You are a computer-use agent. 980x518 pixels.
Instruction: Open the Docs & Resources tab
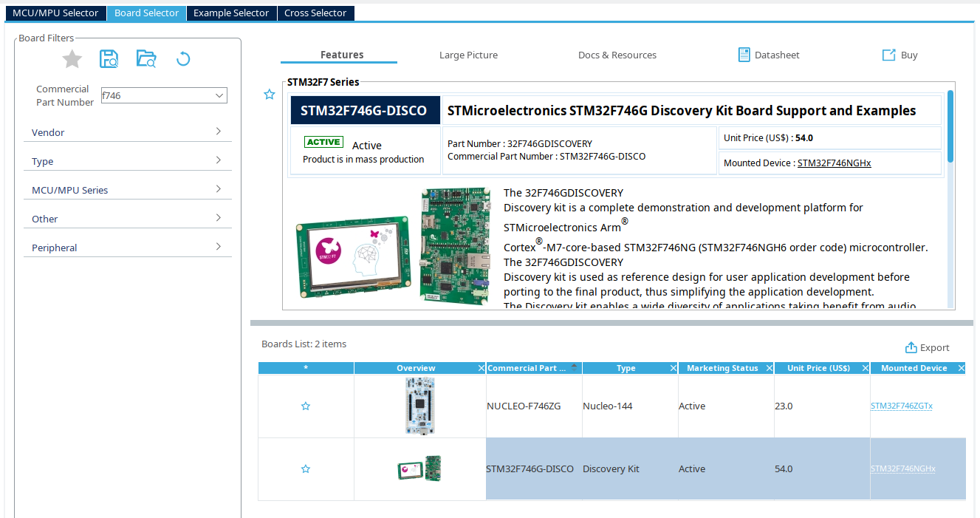point(617,55)
